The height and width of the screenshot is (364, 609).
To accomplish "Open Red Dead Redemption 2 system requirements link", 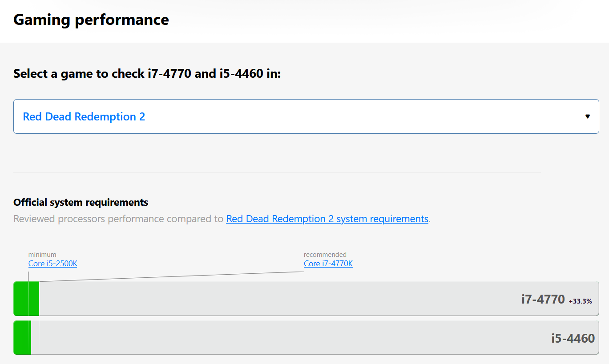I will pyautogui.click(x=327, y=219).
